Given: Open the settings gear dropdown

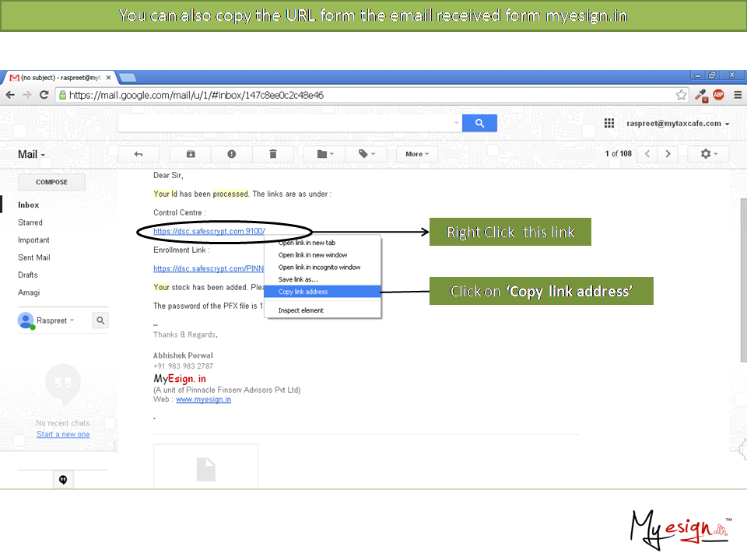Looking at the screenshot, I should [x=709, y=154].
